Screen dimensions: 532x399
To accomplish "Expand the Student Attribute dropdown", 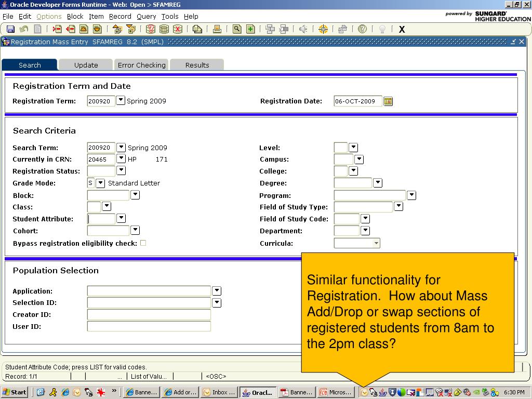I will click(x=121, y=218).
